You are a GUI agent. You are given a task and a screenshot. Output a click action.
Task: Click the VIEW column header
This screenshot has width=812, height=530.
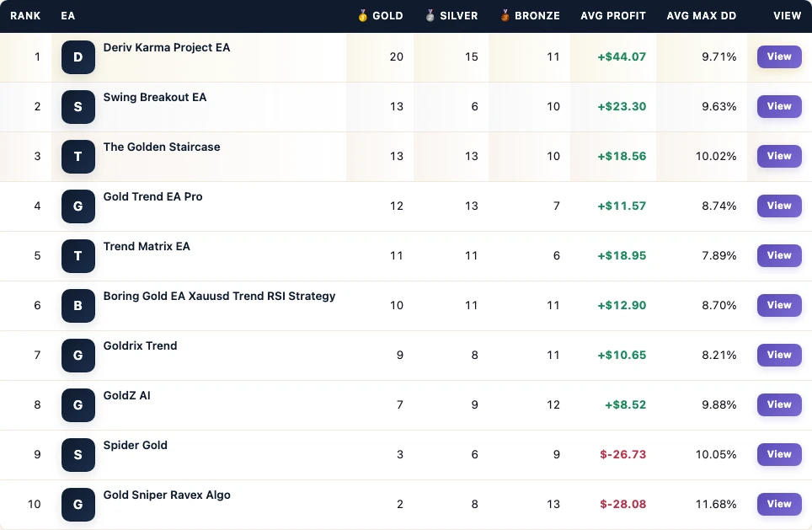[x=787, y=16]
